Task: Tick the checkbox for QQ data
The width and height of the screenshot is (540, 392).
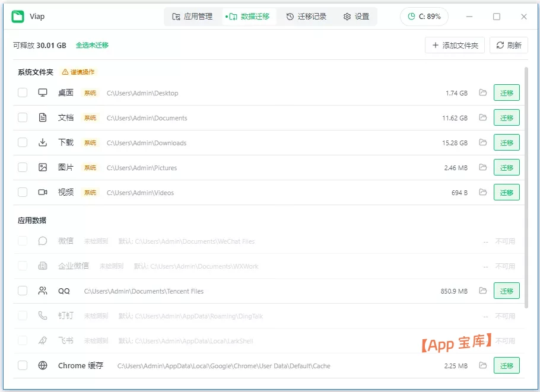Action: click(23, 291)
